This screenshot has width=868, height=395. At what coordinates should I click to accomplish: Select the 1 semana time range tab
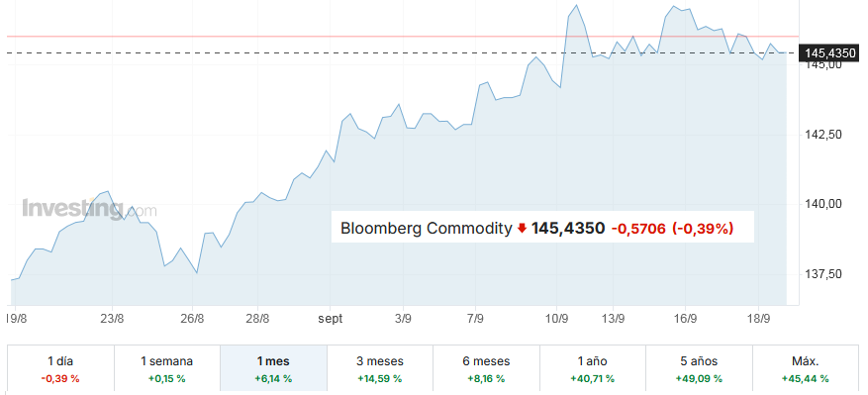tap(167, 369)
